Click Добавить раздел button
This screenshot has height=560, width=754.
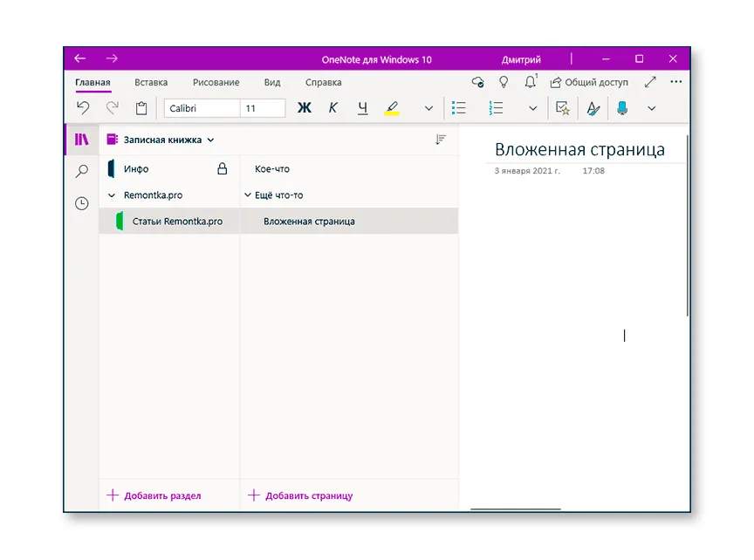point(154,495)
